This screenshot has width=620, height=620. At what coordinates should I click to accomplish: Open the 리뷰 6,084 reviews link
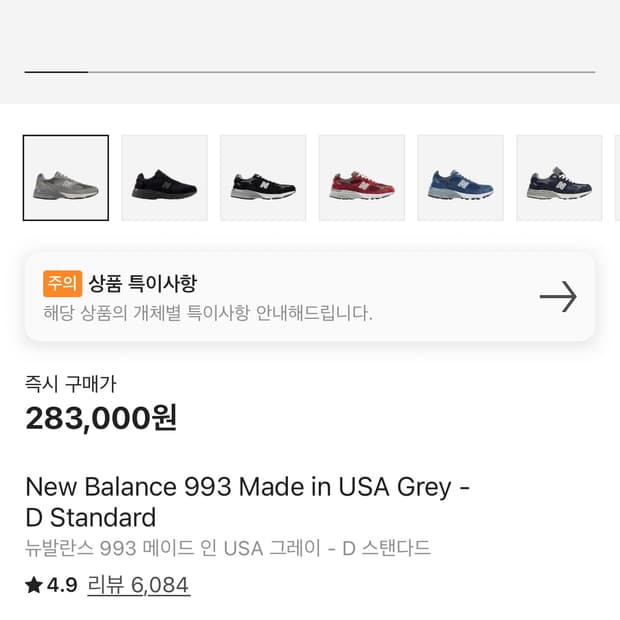click(x=138, y=585)
